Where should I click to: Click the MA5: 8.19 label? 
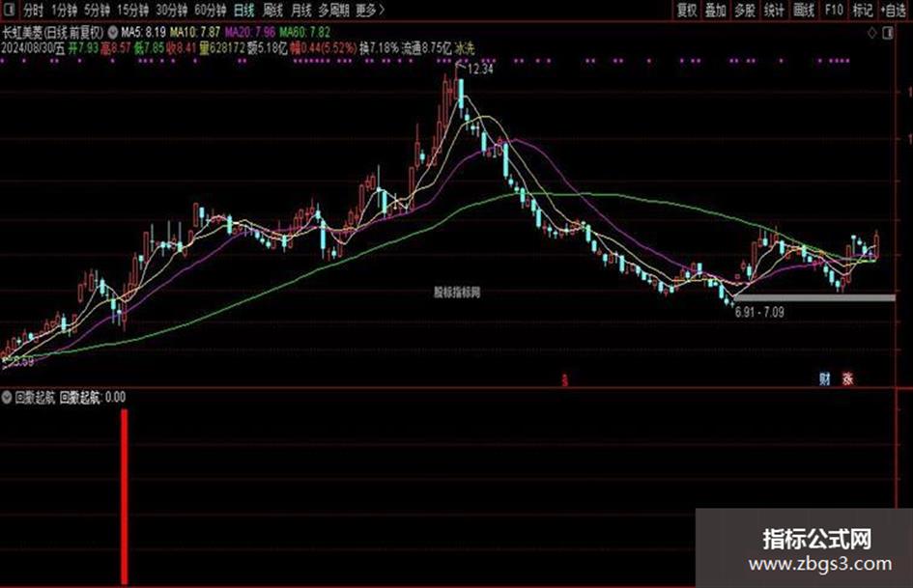[143, 33]
